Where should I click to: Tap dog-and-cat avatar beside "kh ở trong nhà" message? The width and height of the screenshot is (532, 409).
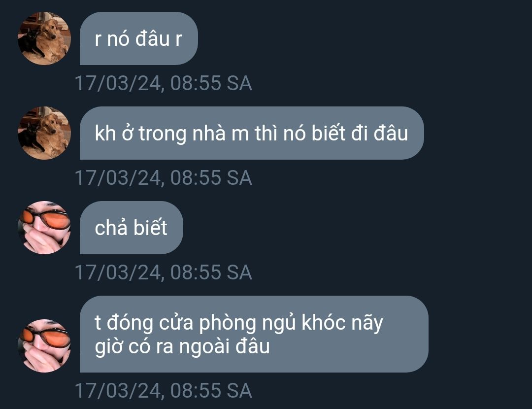44,133
